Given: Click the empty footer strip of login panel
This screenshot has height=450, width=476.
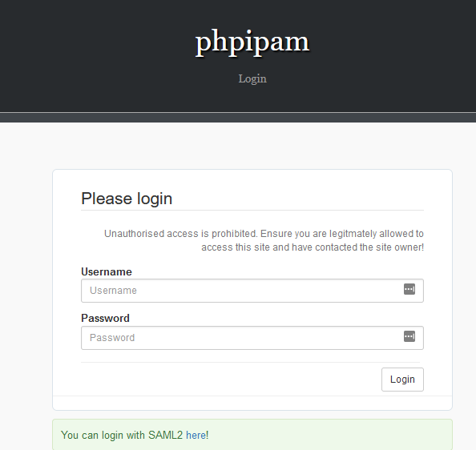Looking at the screenshot, I should pyautogui.click(x=252, y=403).
